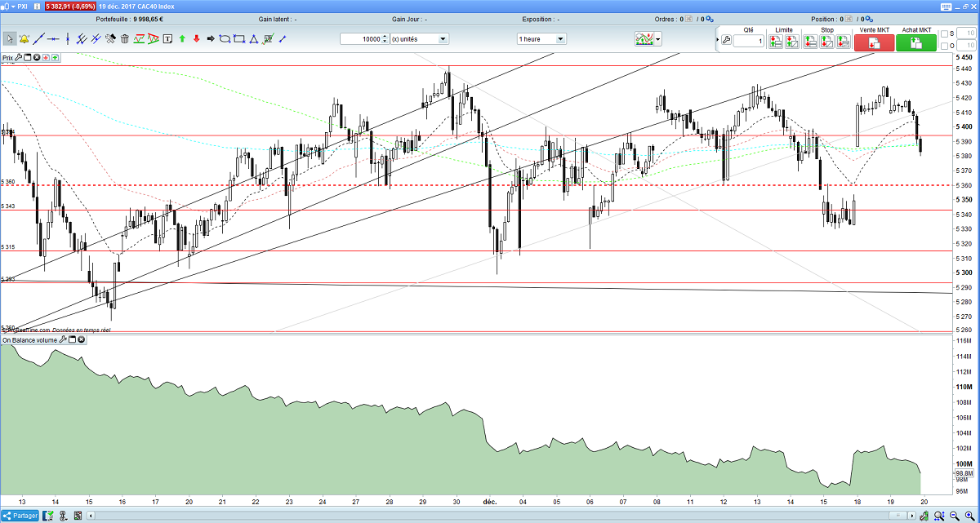Viewport: 980px width, 523px height.
Task: Select the text annotation tool
Action: [167, 38]
